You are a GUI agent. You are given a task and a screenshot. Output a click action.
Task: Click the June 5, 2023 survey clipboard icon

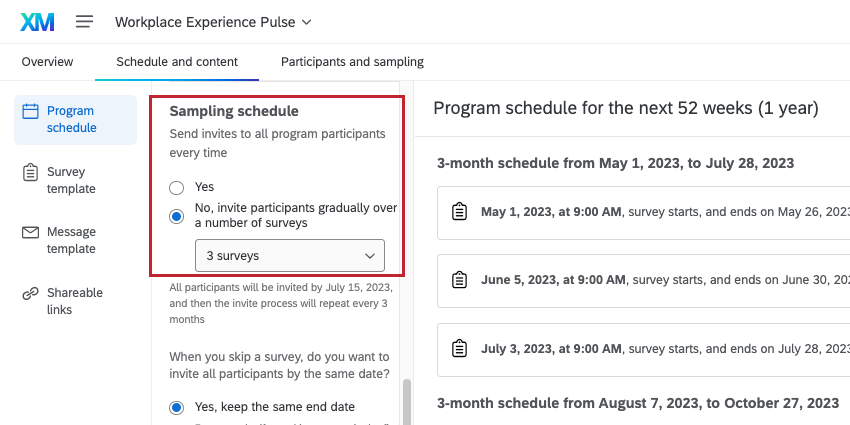pos(460,280)
